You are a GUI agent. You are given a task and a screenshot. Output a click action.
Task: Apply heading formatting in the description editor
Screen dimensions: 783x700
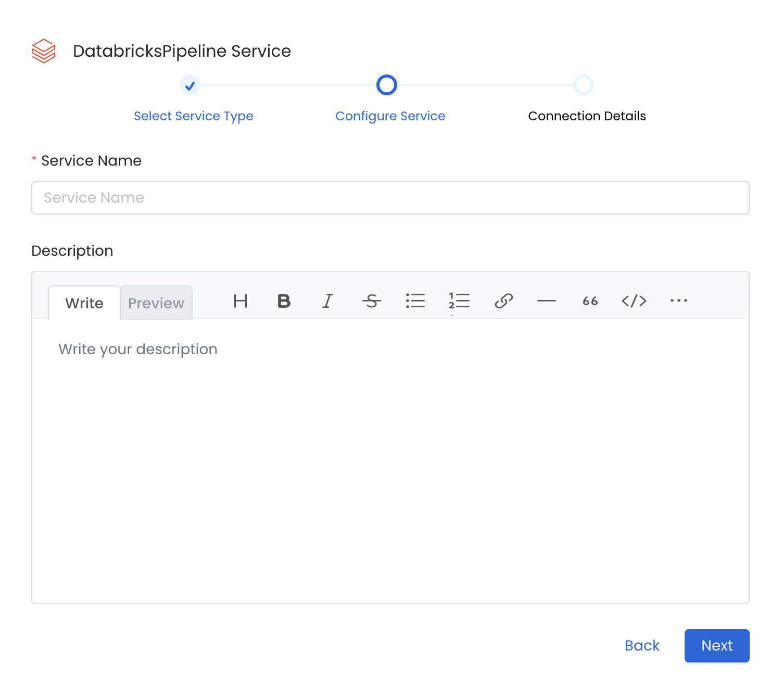240,301
